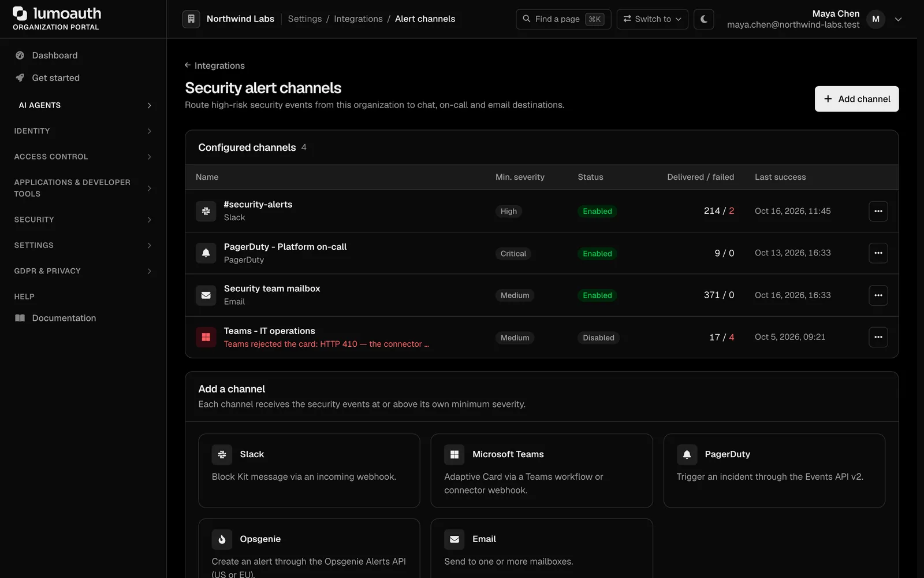Click the Find a page search field
Image resolution: width=924 pixels, height=578 pixels.
pos(563,19)
